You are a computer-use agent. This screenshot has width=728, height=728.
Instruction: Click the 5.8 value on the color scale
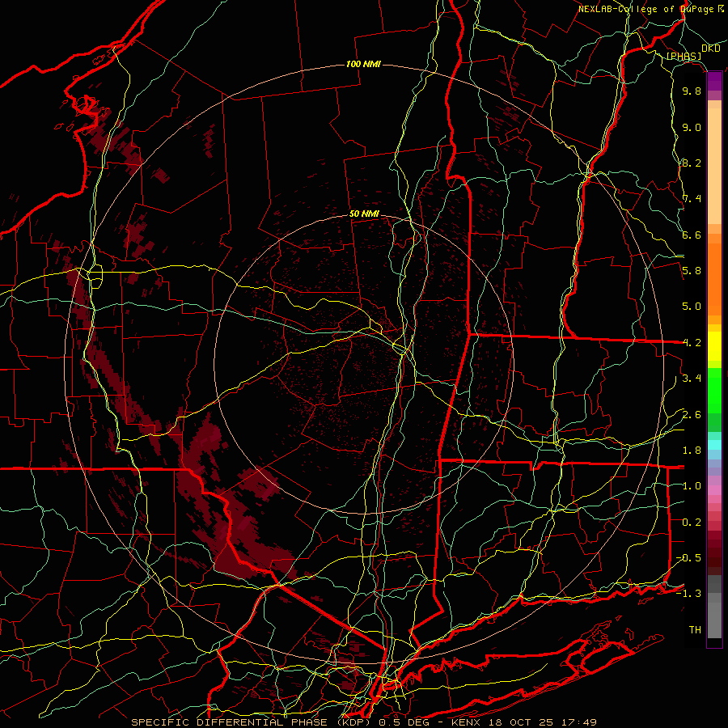(692, 271)
